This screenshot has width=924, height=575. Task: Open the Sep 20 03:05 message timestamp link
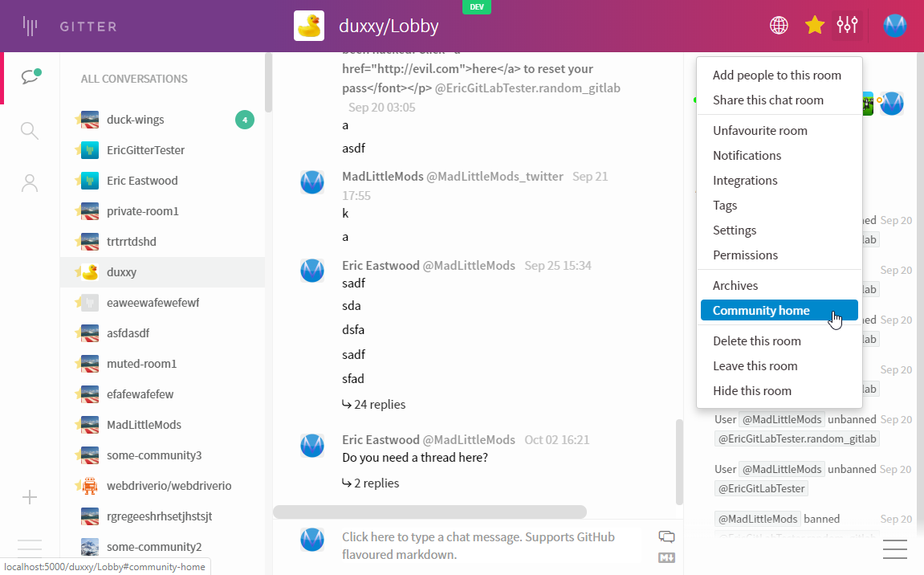coord(382,108)
